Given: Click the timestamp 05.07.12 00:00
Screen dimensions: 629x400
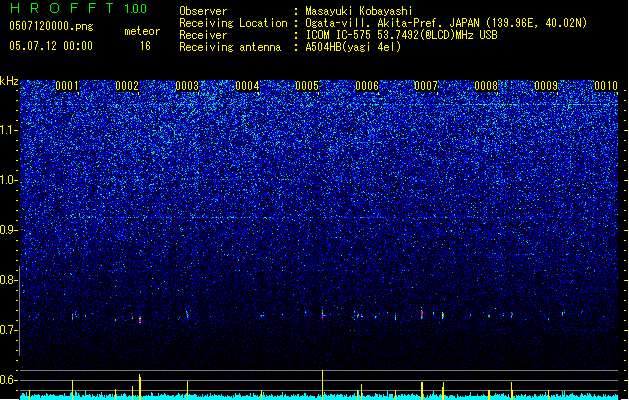Looking at the screenshot, I should click(51, 46).
